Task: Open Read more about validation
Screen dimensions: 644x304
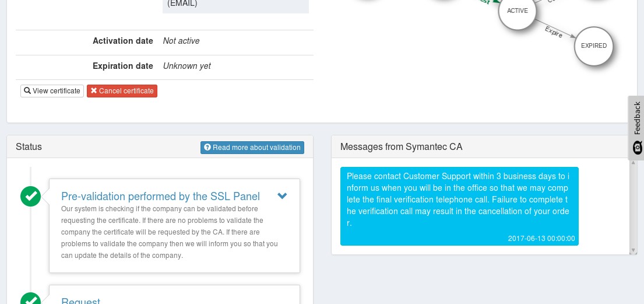Action: tap(252, 147)
